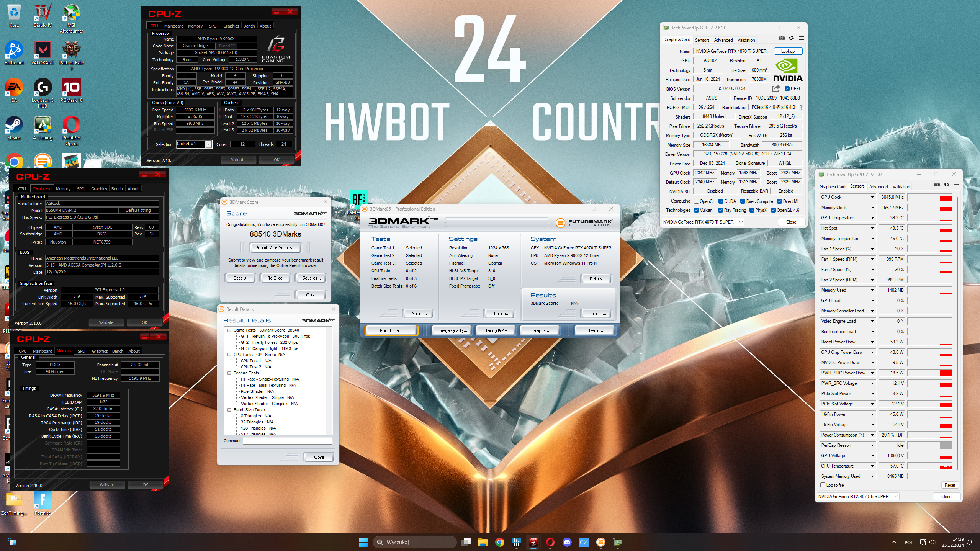Image resolution: width=980 pixels, height=551 pixels.
Task: Open the About tab in Memory CPU-Z window
Action: pos(134,351)
